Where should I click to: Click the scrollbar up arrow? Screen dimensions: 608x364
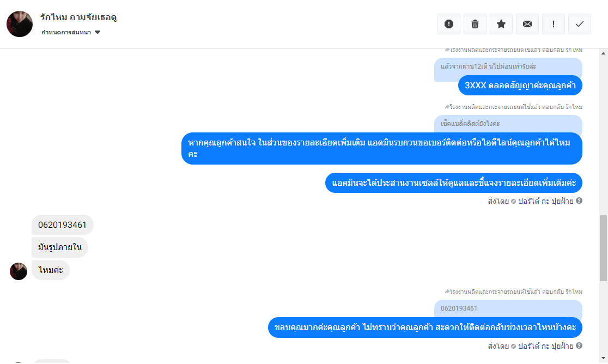click(603, 53)
